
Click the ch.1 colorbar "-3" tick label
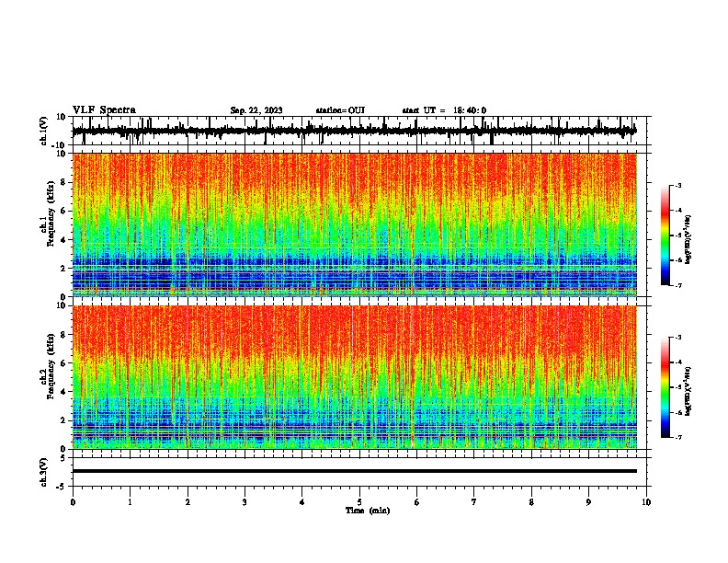pyautogui.click(x=678, y=185)
